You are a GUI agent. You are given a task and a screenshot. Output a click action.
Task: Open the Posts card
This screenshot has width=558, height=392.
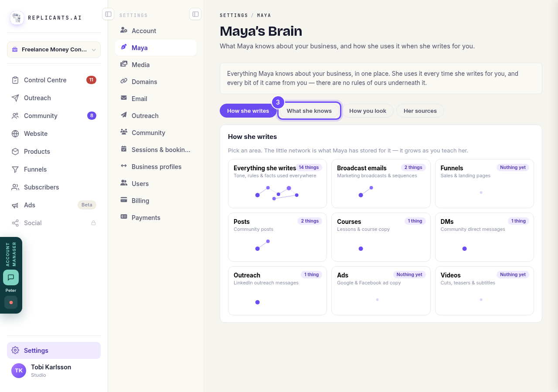(x=277, y=237)
